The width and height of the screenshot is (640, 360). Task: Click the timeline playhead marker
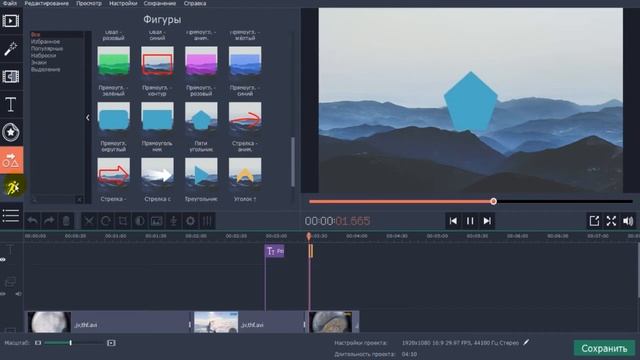[x=309, y=236]
